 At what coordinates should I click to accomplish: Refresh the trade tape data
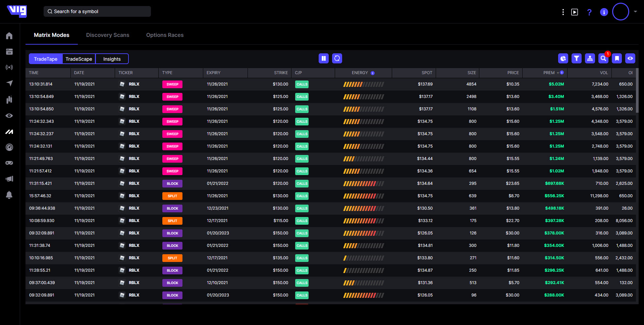tap(337, 58)
